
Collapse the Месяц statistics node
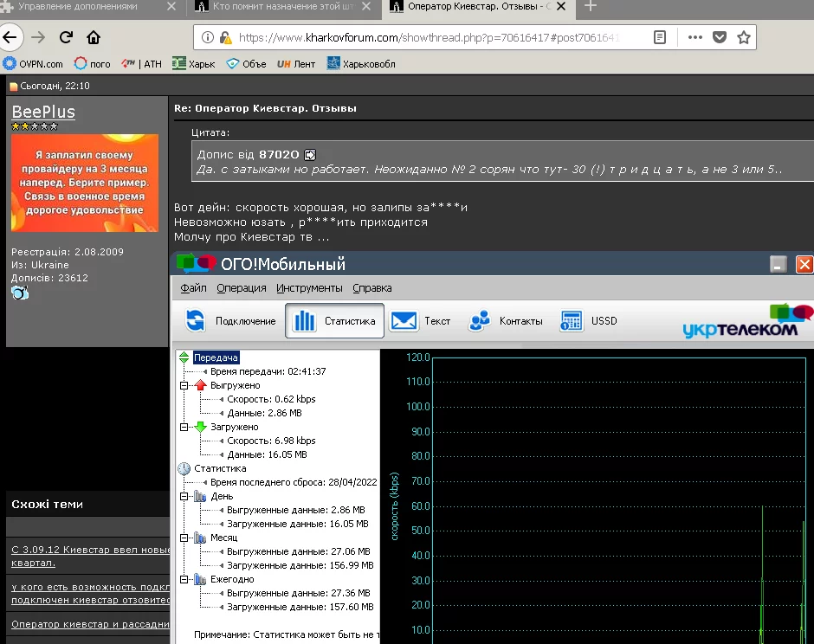[184, 538]
